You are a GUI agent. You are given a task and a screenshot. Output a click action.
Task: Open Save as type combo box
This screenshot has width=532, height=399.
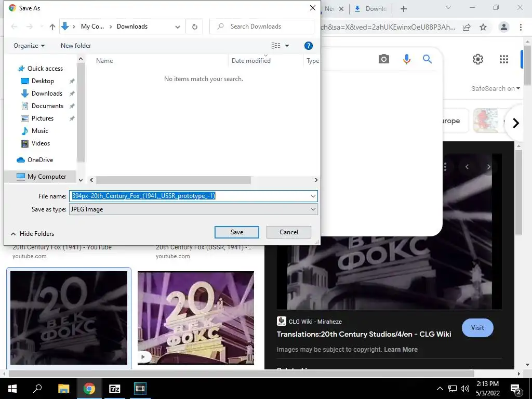coord(193,209)
